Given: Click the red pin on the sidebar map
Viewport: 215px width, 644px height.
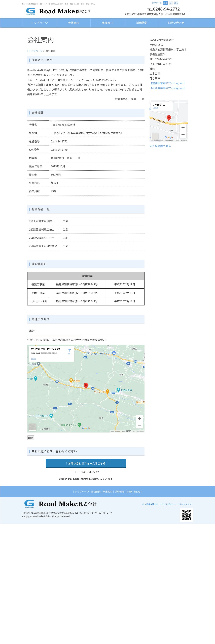Looking at the screenshot, I should pyautogui.click(x=169, y=118).
